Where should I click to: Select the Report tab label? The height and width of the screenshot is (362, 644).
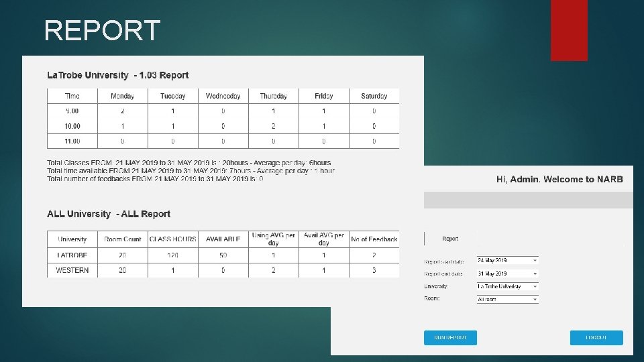pyautogui.click(x=450, y=239)
